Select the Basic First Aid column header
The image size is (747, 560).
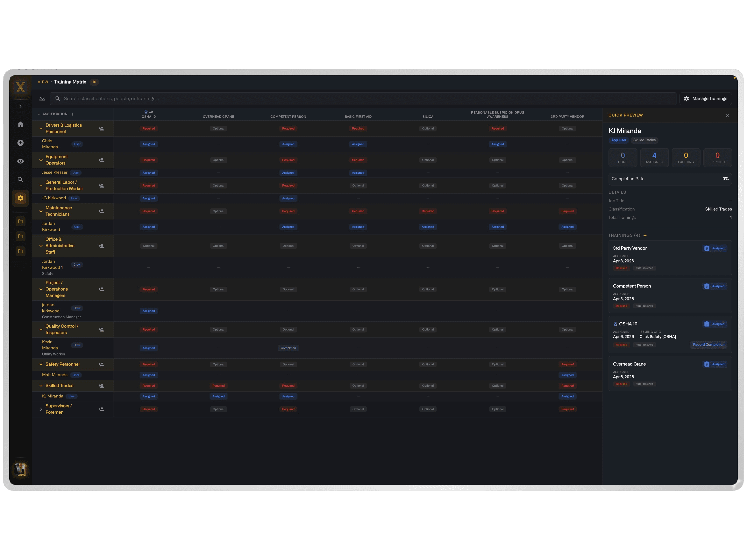[358, 117]
